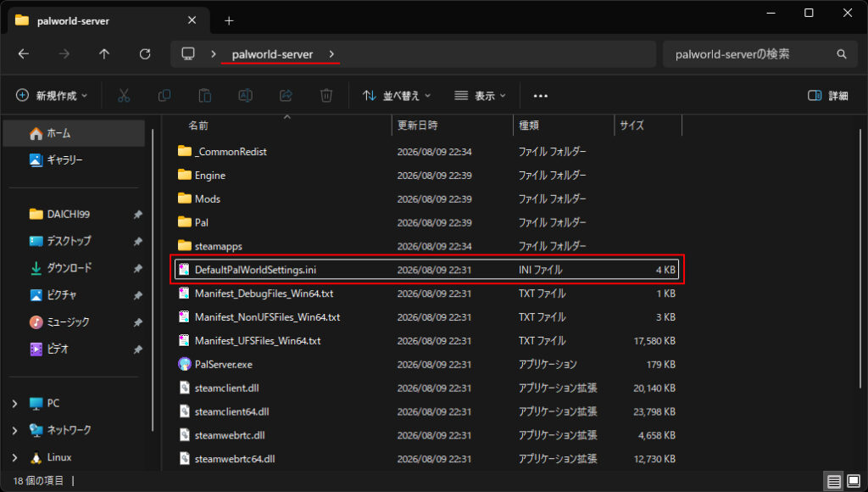Select Manifest_UFSFiles_Win64.txt file

(427, 341)
